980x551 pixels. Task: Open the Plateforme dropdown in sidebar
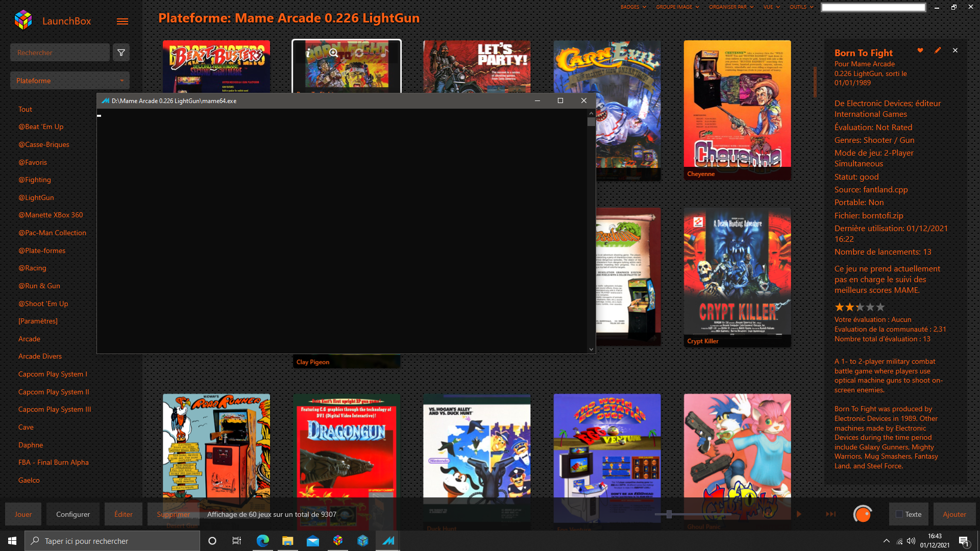[70, 81]
